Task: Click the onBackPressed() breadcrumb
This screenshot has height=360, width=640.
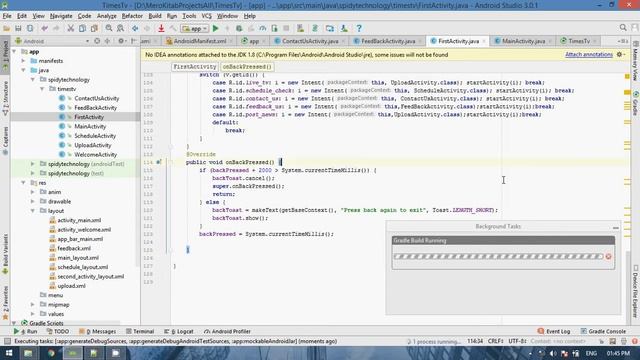Action: [x=247, y=67]
